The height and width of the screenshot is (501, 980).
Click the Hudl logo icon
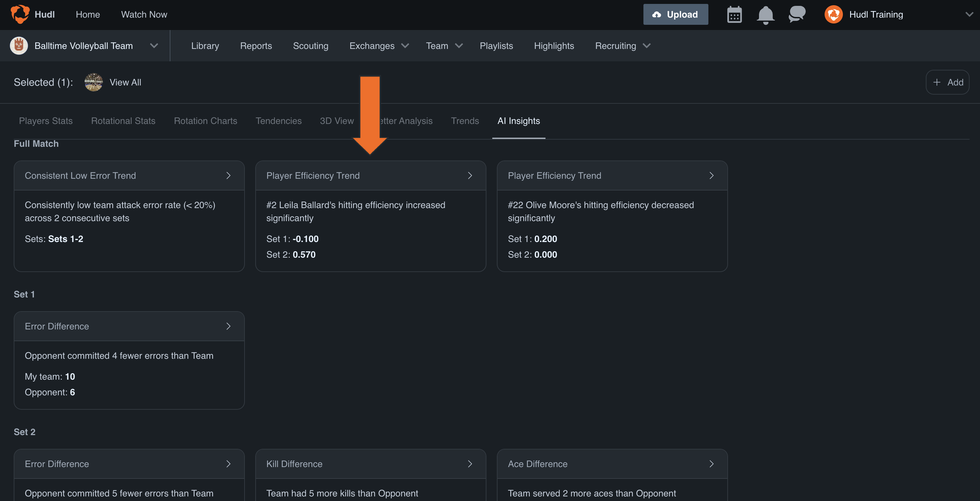[20, 14]
